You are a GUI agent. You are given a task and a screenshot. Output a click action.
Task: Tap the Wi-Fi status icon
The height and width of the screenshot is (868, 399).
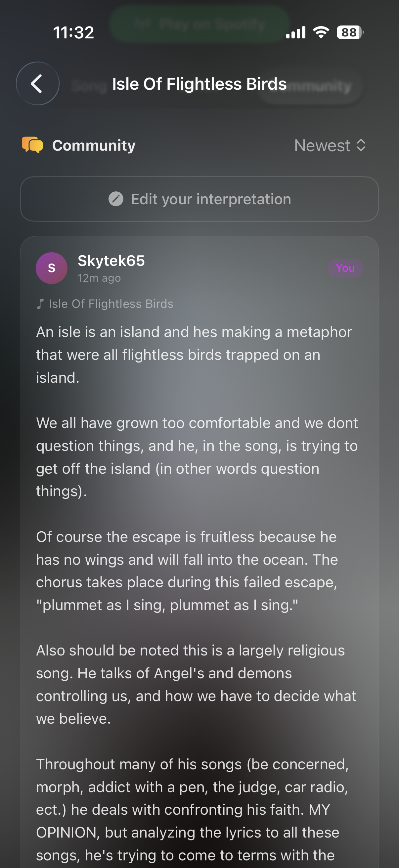[321, 33]
